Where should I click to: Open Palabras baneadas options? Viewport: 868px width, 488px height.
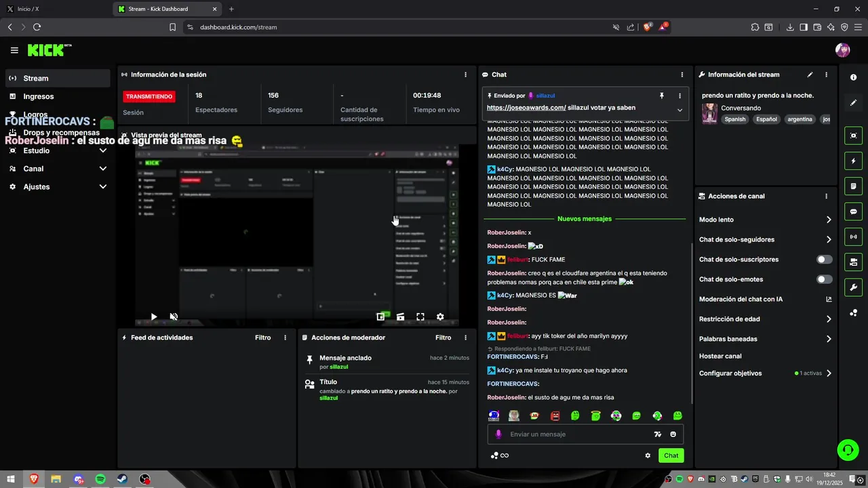pos(765,339)
